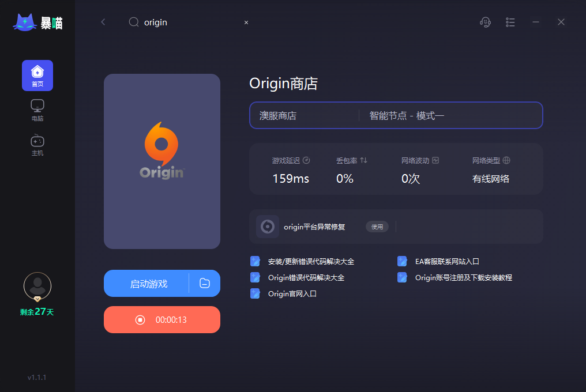The image size is (586, 392).
Task: Open the customer service headset icon
Action: tap(485, 22)
